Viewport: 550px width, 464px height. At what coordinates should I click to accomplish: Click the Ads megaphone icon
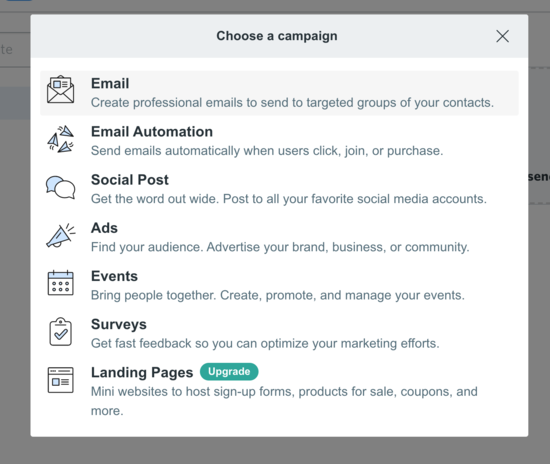point(61,235)
